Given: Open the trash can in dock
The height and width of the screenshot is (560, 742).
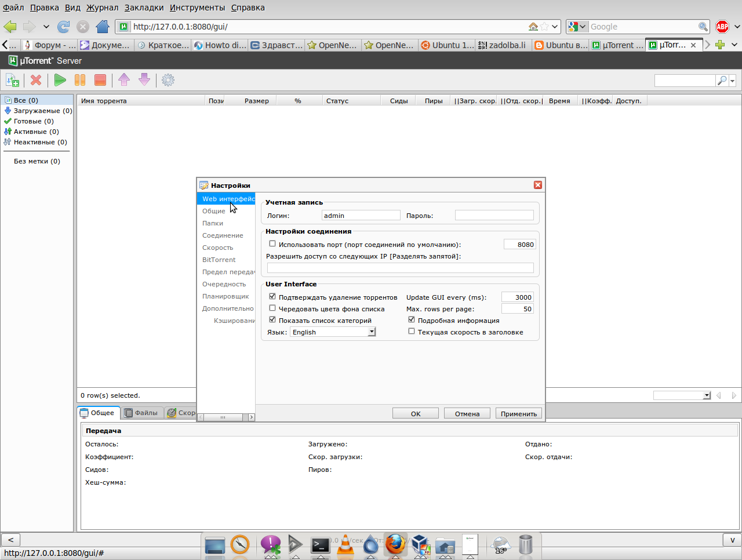Looking at the screenshot, I should click(526, 545).
